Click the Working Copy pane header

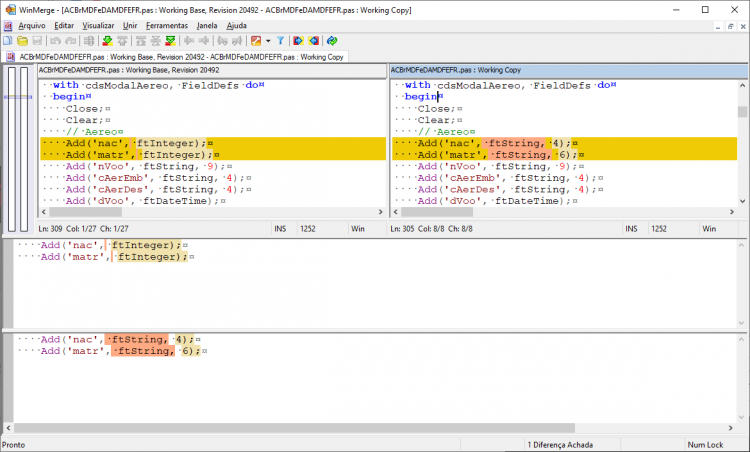point(569,70)
